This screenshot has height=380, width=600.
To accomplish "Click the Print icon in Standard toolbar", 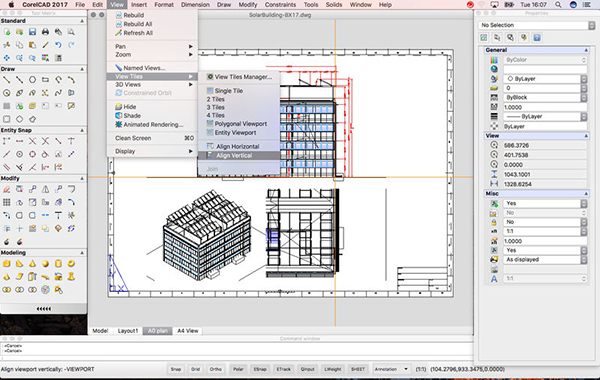I will pos(45,32).
